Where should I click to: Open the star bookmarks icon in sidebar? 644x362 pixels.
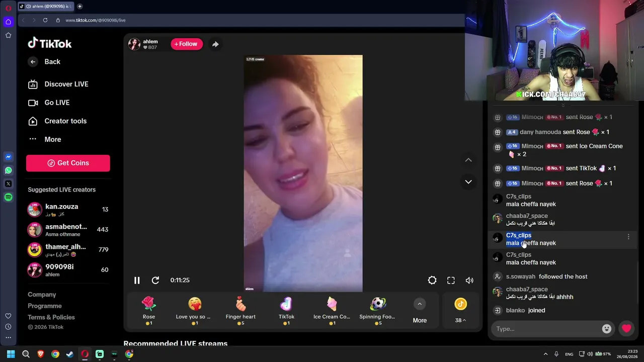pyautogui.click(x=8, y=35)
